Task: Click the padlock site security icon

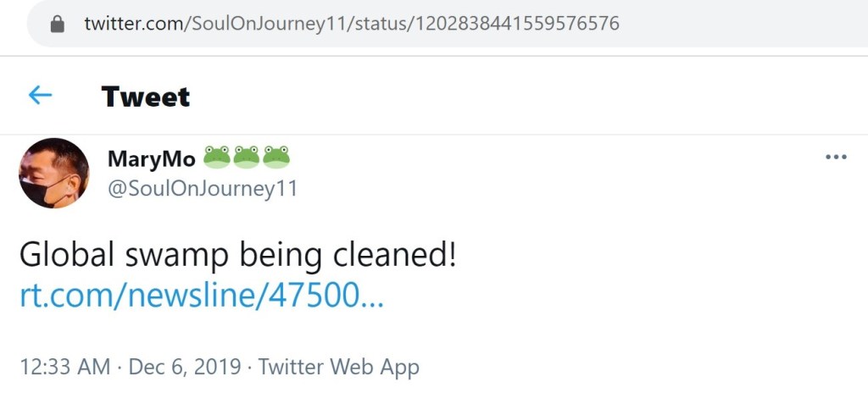Action: (58, 23)
